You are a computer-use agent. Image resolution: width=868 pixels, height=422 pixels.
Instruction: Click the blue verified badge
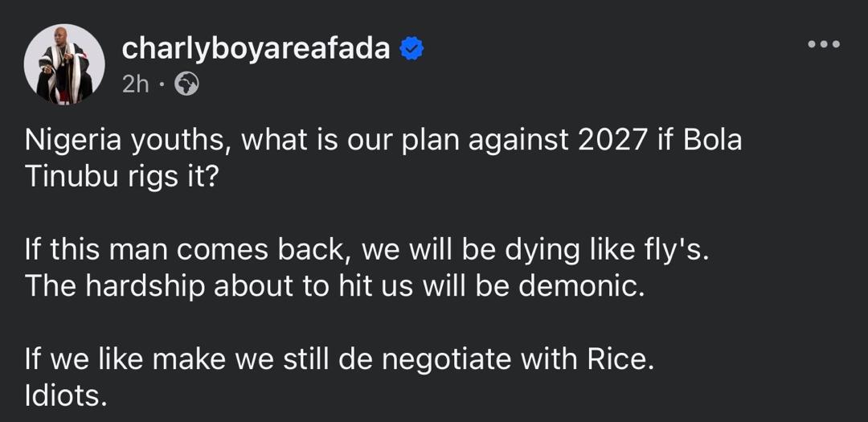pyautogui.click(x=412, y=49)
